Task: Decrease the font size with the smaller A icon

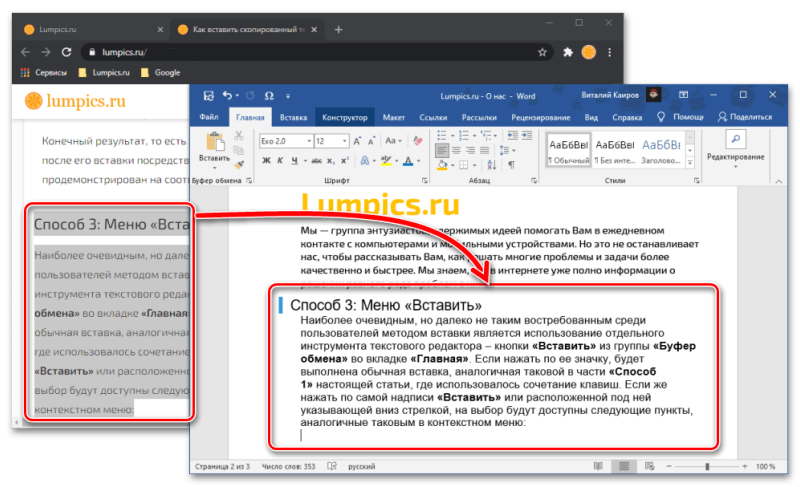Action: click(372, 141)
